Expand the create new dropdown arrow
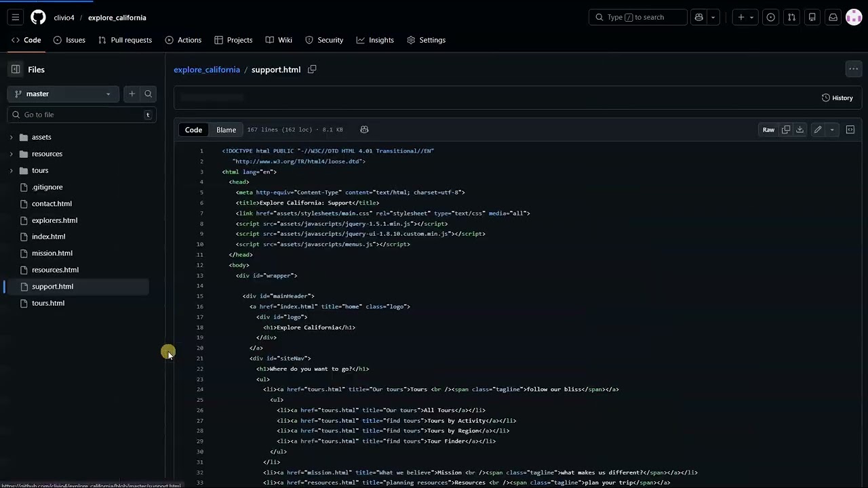The width and height of the screenshot is (868, 488). click(751, 17)
